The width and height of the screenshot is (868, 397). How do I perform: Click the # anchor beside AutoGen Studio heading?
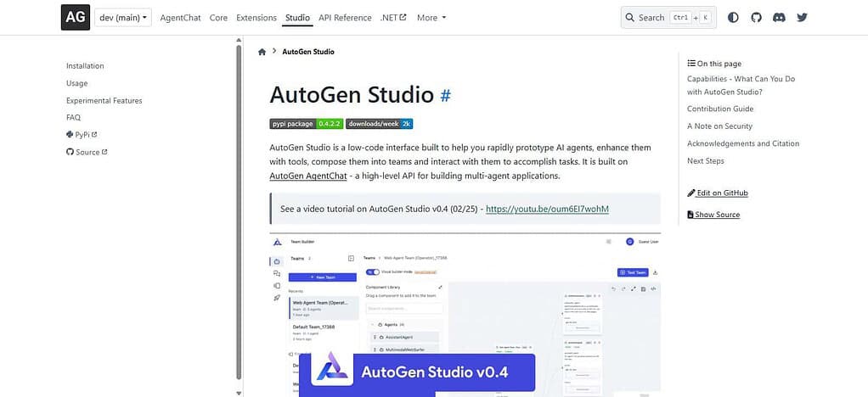(x=445, y=96)
